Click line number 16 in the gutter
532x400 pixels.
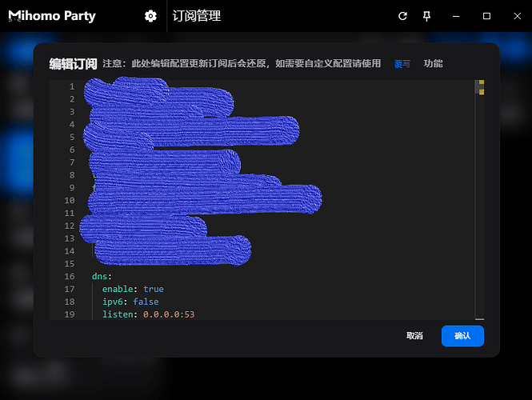click(x=70, y=276)
